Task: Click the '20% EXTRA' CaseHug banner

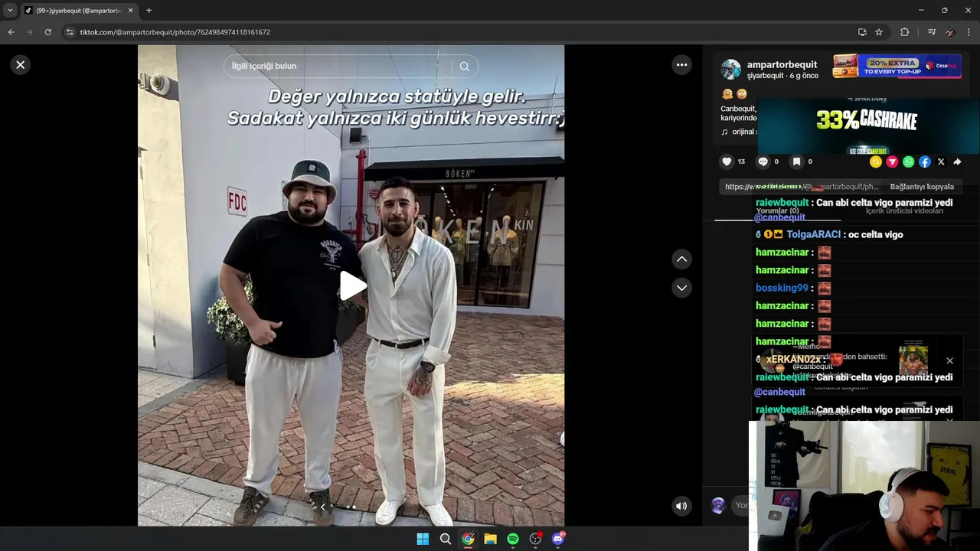Action: pyautogui.click(x=897, y=66)
